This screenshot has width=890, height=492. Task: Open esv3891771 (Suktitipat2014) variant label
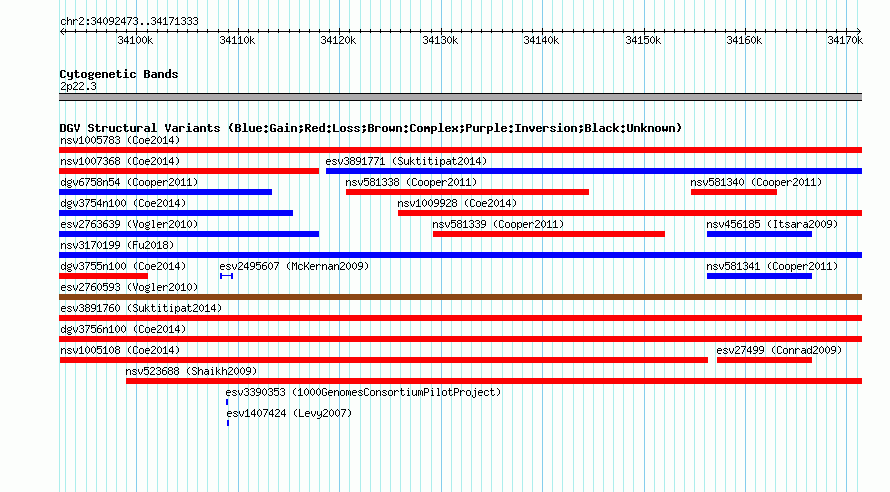pos(406,161)
